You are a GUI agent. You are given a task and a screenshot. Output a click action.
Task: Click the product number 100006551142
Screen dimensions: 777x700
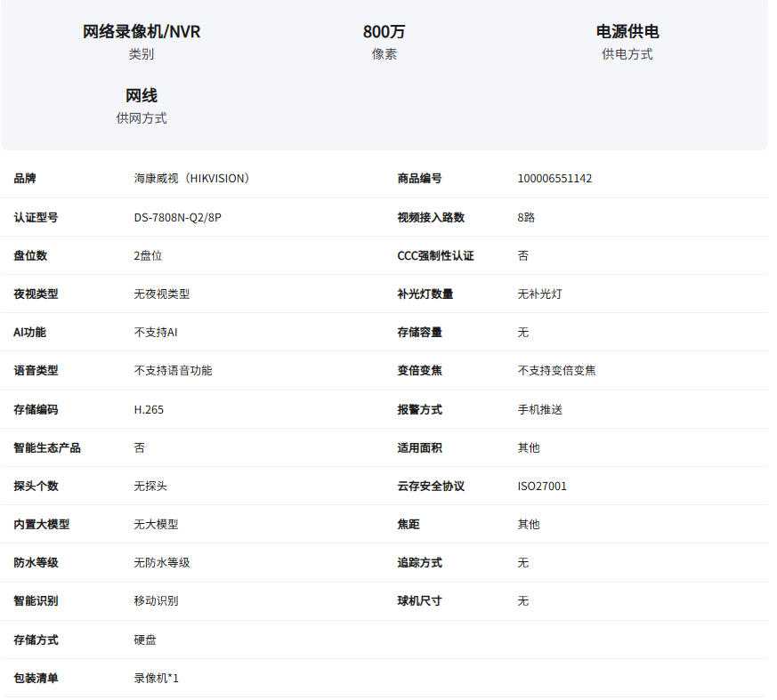(554, 178)
